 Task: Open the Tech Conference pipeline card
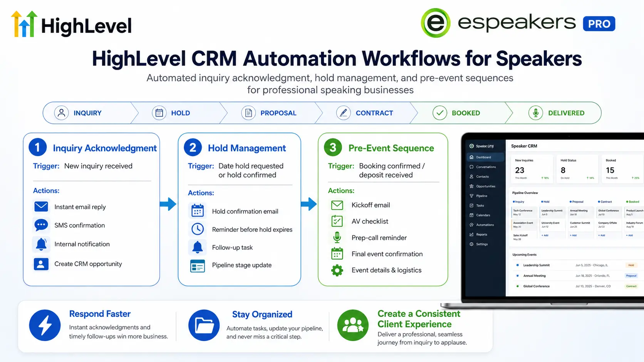coord(523,212)
